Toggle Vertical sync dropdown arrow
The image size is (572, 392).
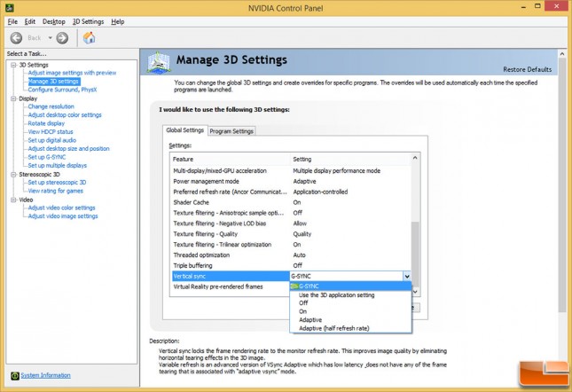tap(407, 276)
